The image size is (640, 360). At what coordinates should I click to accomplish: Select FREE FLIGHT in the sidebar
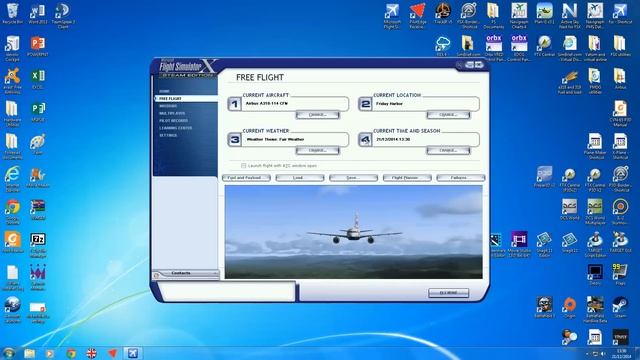coord(170,98)
